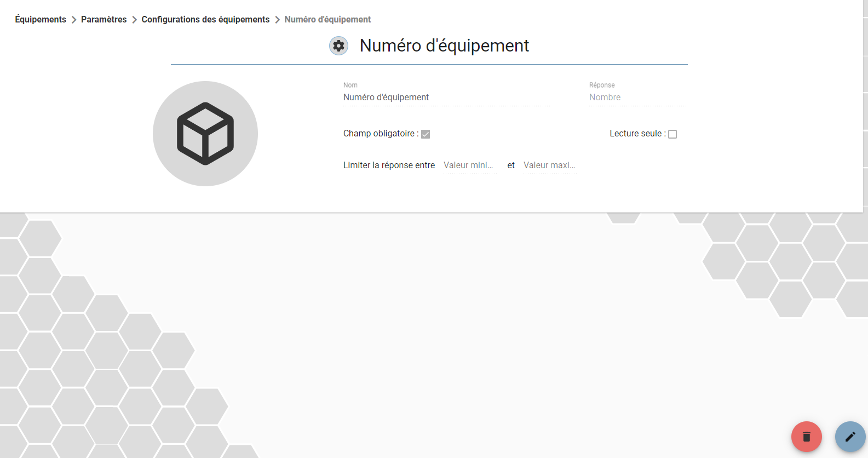868x458 pixels.
Task: Click the Limiter la réponse entre label
Action: point(389,165)
